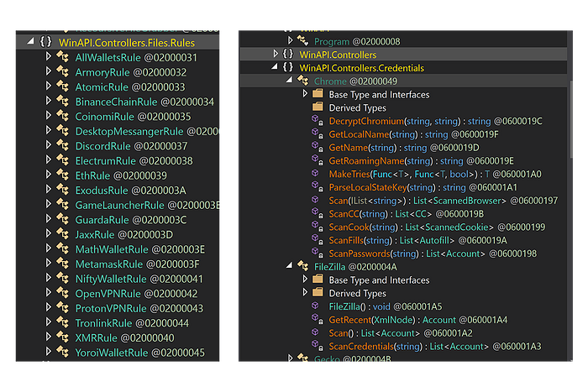Expand Chrome's Base Type and Interfaces folder
The image size is (588, 392).
(305, 94)
